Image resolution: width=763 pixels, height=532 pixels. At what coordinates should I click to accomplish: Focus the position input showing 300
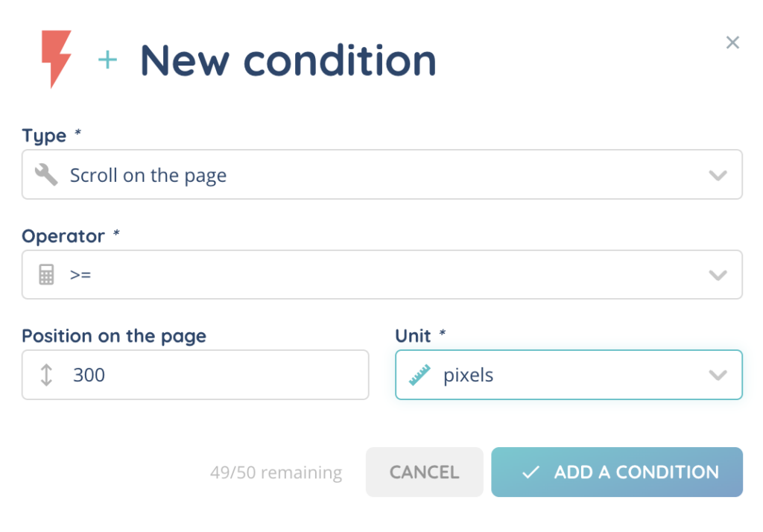point(209,375)
